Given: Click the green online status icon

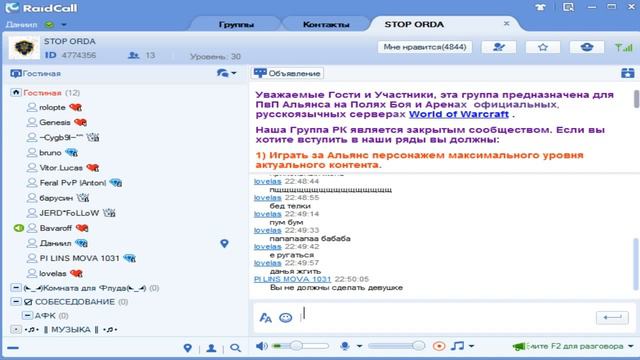Looking at the screenshot, I should click(49, 24).
